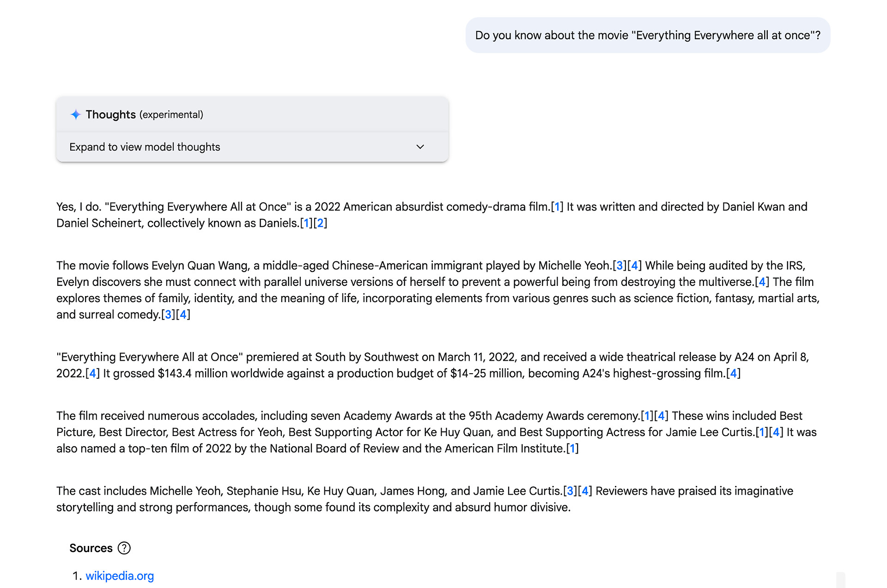The width and height of the screenshot is (887, 588).
Task: Click the Sources heading label
Action: pos(91,548)
